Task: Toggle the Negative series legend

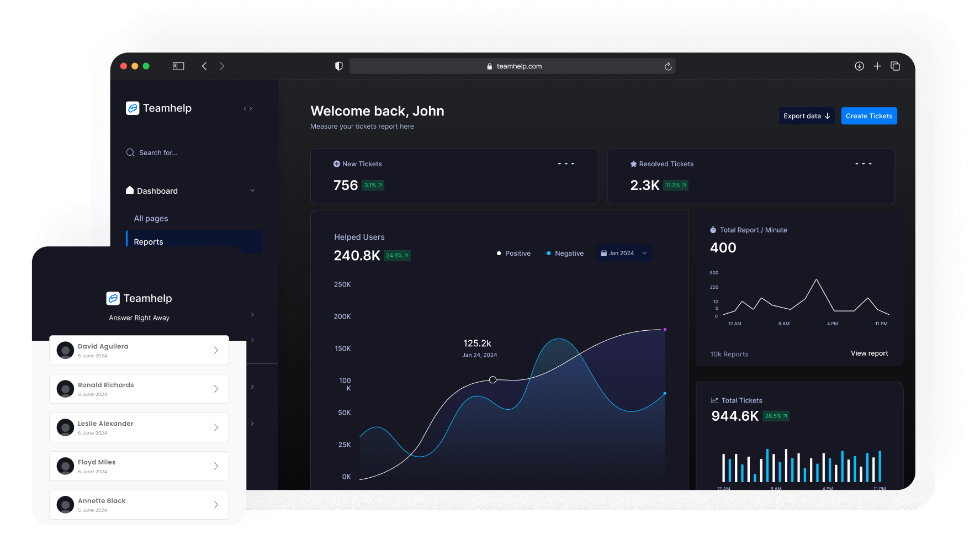Action: (x=565, y=253)
